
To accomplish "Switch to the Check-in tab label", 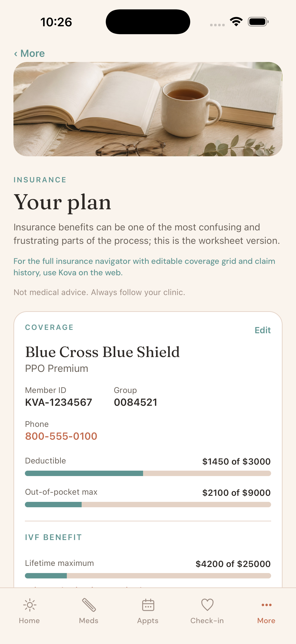I will [x=207, y=620].
